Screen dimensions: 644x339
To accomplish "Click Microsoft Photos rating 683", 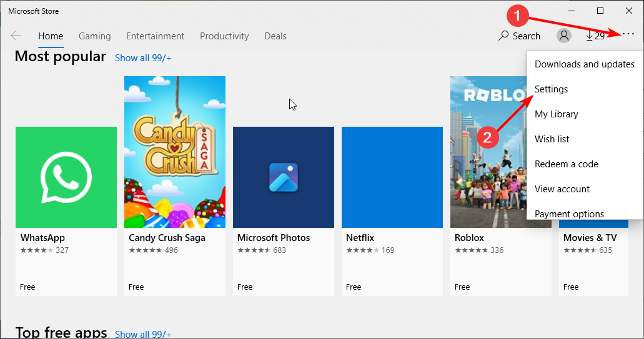I will [x=279, y=250].
